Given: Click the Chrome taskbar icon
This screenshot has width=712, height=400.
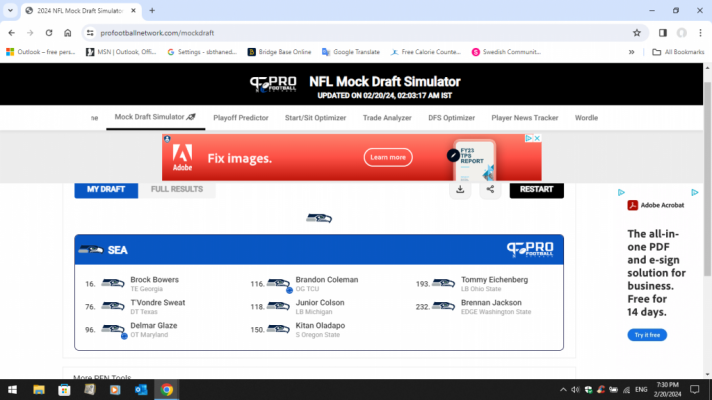Looking at the screenshot, I should [167, 390].
